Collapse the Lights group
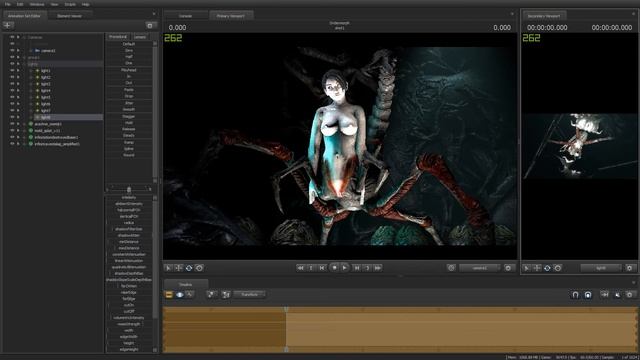This screenshot has height=360, width=640. point(24,64)
